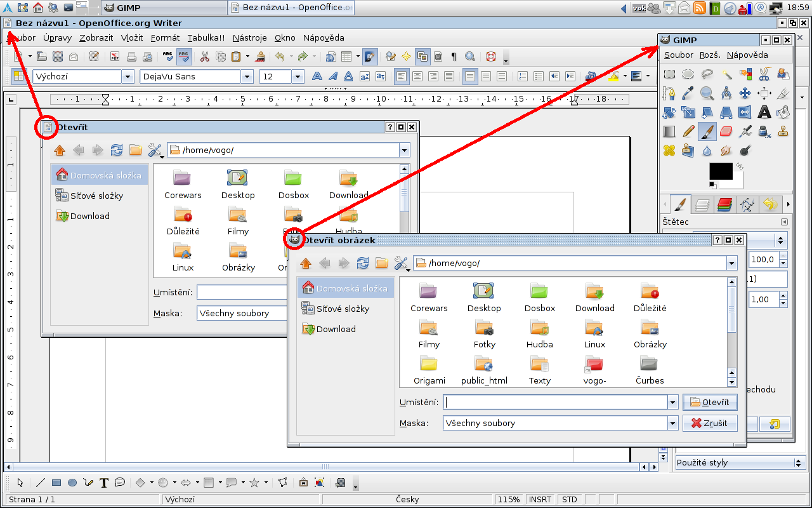
Task: Select the Flip tool in GIMP toolbox
Action: click(x=745, y=112)
